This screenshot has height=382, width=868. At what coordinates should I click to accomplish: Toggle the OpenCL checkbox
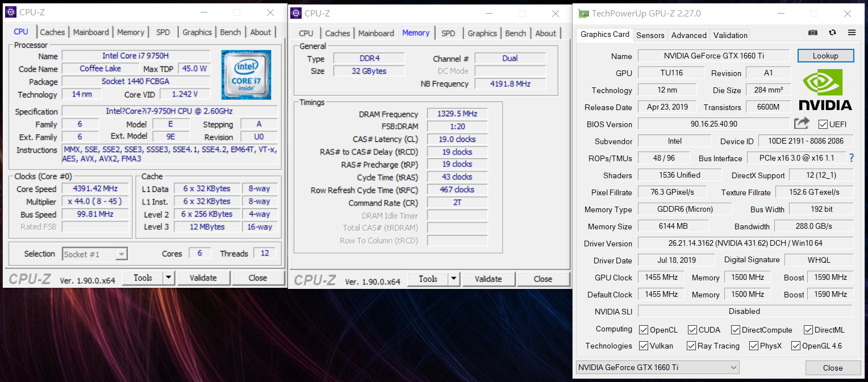[643, 330]
